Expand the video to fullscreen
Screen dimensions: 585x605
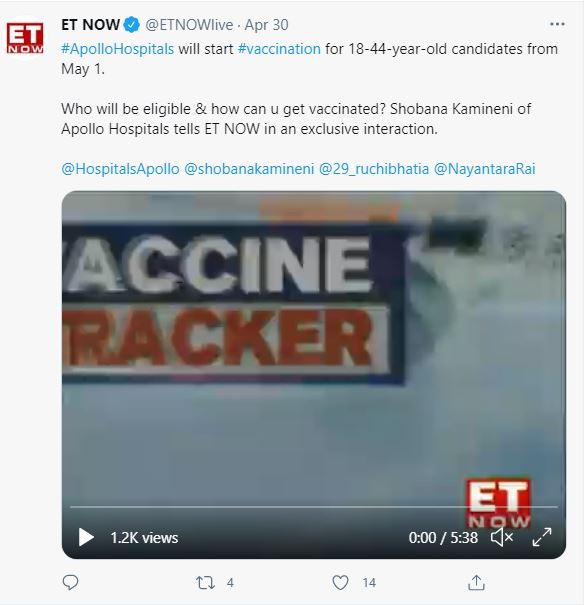542,537
